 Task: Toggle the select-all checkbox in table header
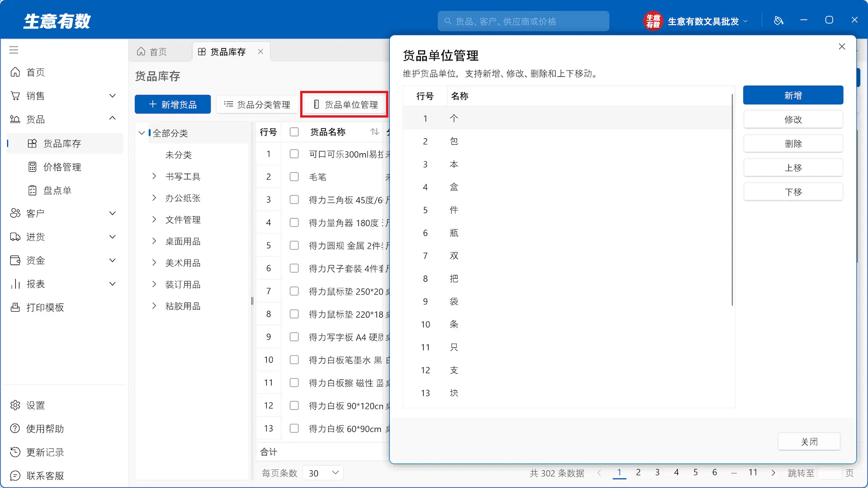pyautogui.click(x=294, y=132)
